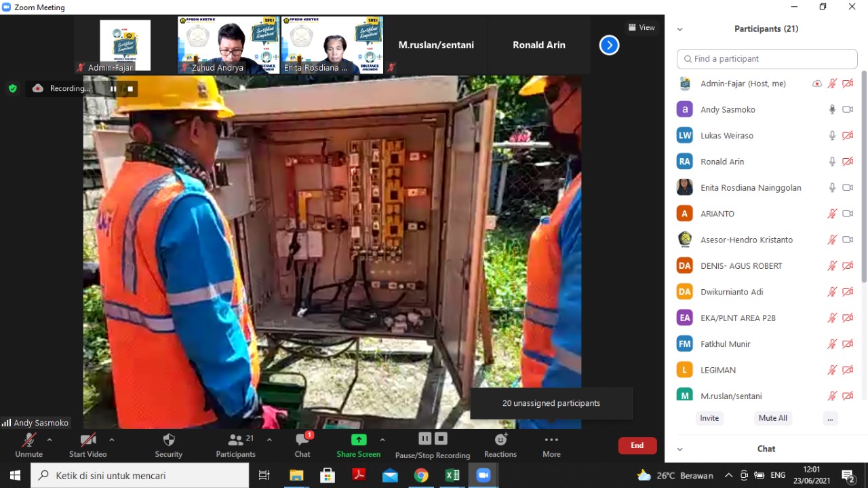Stop recording using the square stop icon
Viewport: 868px width, 488px height.
coord(441,438)
